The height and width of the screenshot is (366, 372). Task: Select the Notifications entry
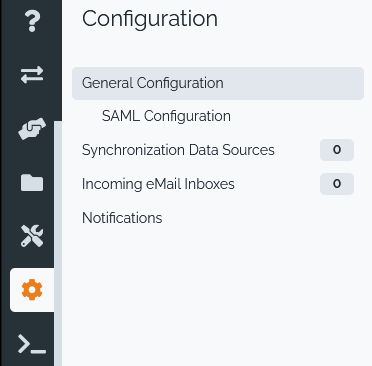(122, 218)
